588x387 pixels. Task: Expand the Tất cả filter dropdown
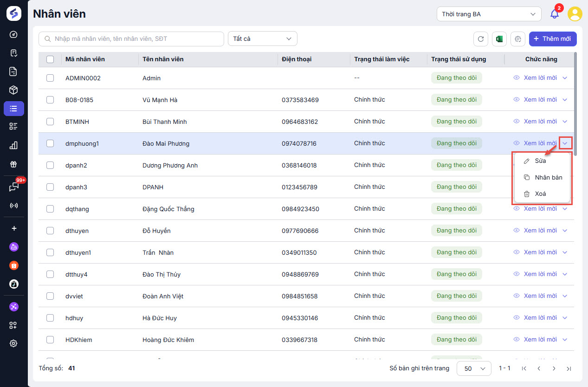(x=262, y=39)
